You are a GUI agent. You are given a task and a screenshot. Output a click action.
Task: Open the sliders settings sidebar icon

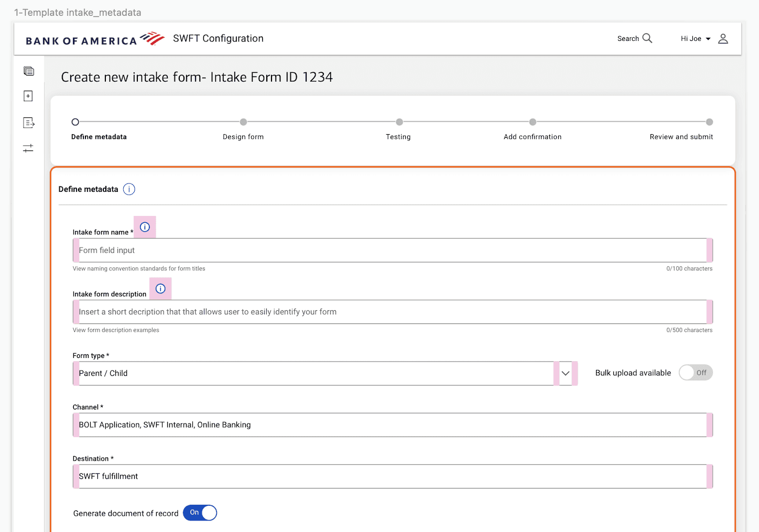(28, 148)
